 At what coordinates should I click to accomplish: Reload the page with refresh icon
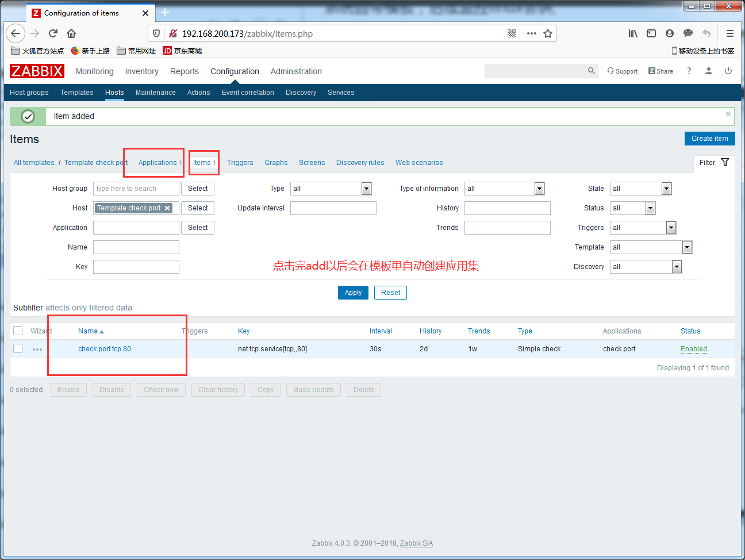tap(53, 33)
